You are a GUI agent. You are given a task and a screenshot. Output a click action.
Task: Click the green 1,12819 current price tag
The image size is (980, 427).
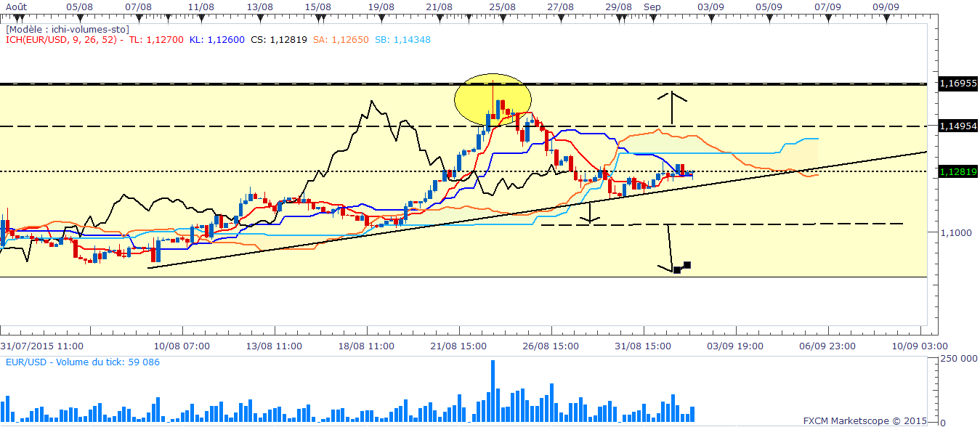(x=956, y=171)
